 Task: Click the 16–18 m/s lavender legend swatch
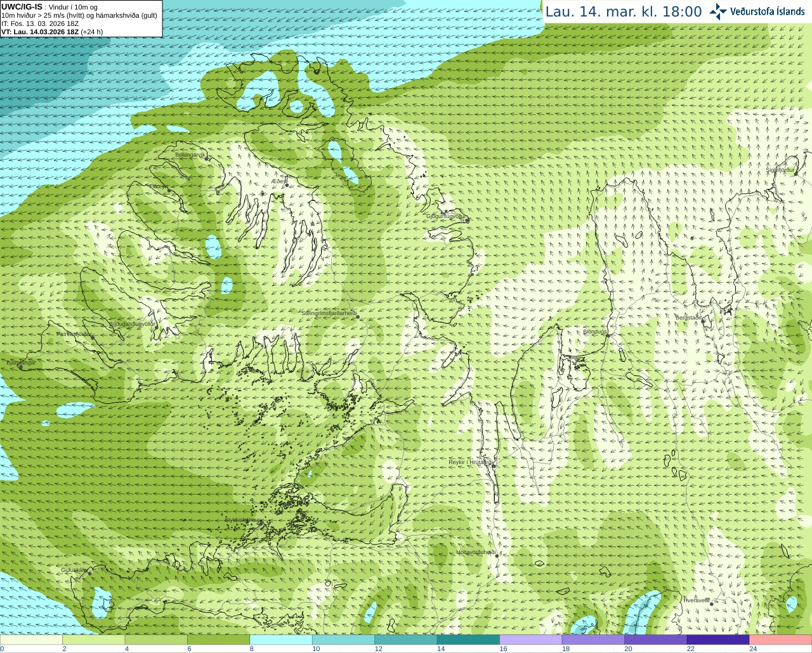(x=531, y=640)
